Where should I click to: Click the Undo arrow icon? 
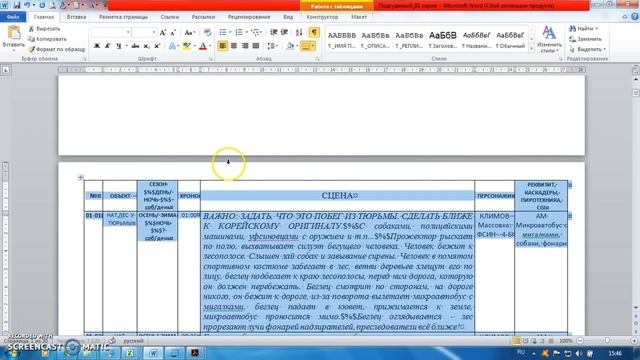click(27, 5)
